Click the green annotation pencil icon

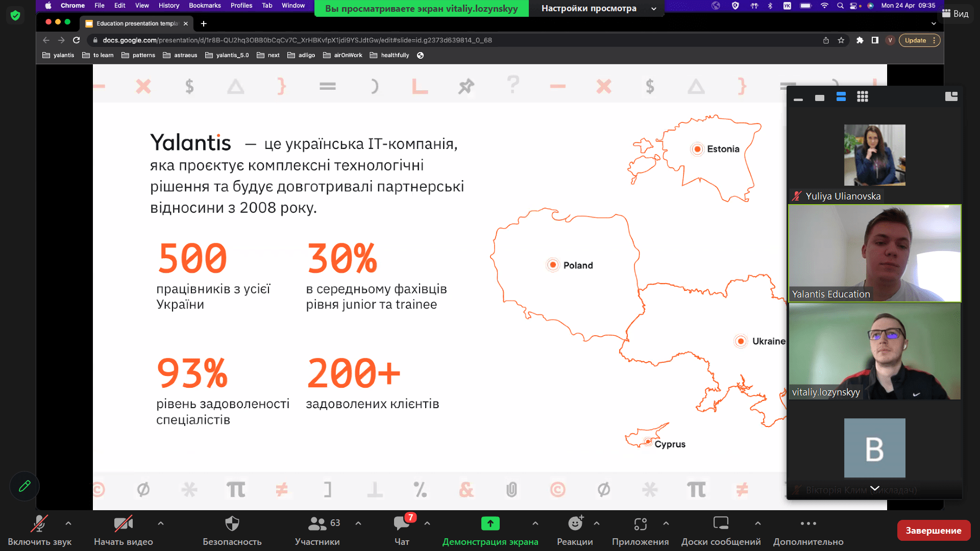[24, 486]
